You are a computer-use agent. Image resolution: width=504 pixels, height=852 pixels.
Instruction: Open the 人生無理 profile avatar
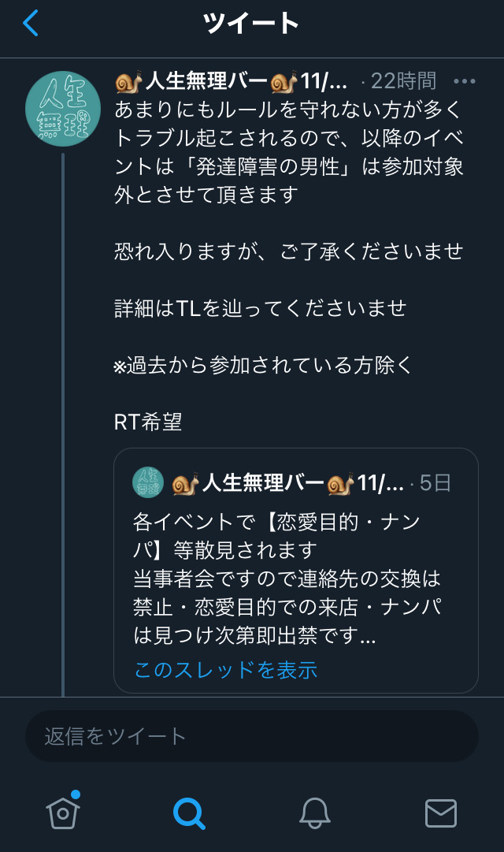coord(63,108)
